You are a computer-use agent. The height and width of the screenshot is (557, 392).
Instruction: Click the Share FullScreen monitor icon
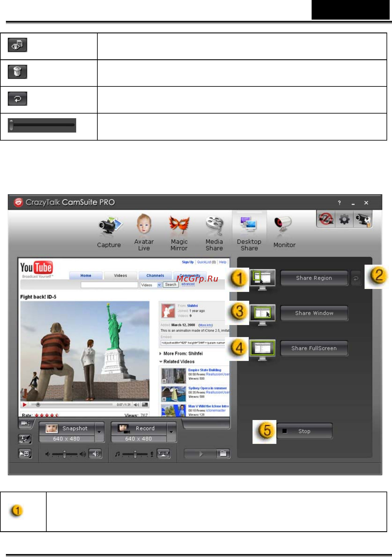(262, 350)
